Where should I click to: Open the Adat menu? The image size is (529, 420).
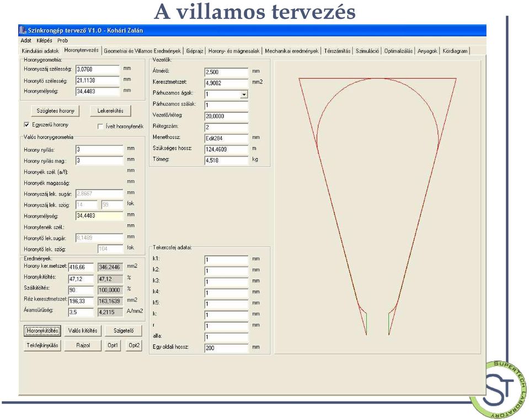pos(26,40)
